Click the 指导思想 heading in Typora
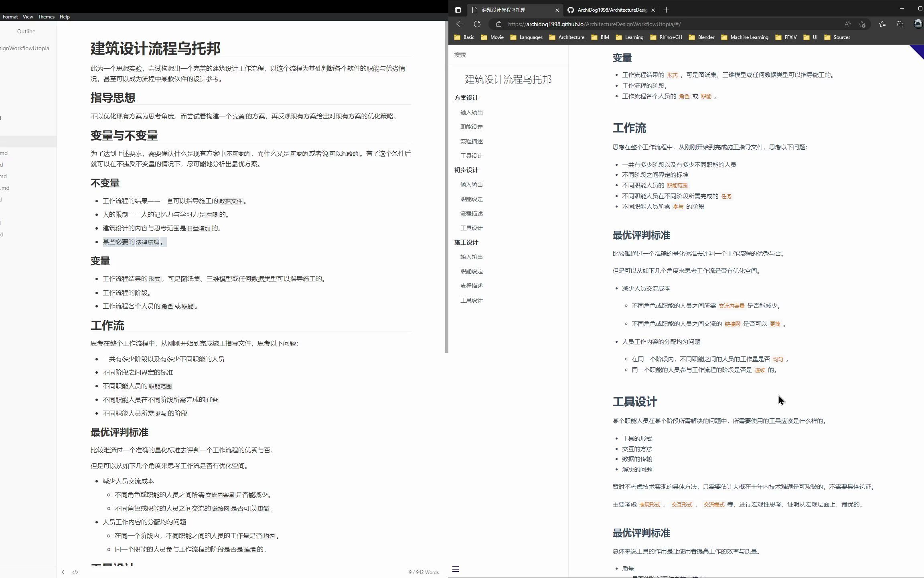924x578 pixels. pyautogui.click(x=113, y=98)
